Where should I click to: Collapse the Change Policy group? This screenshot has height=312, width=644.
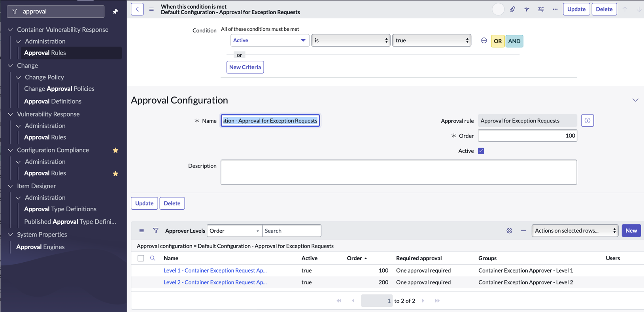click(x=19, y=77)
